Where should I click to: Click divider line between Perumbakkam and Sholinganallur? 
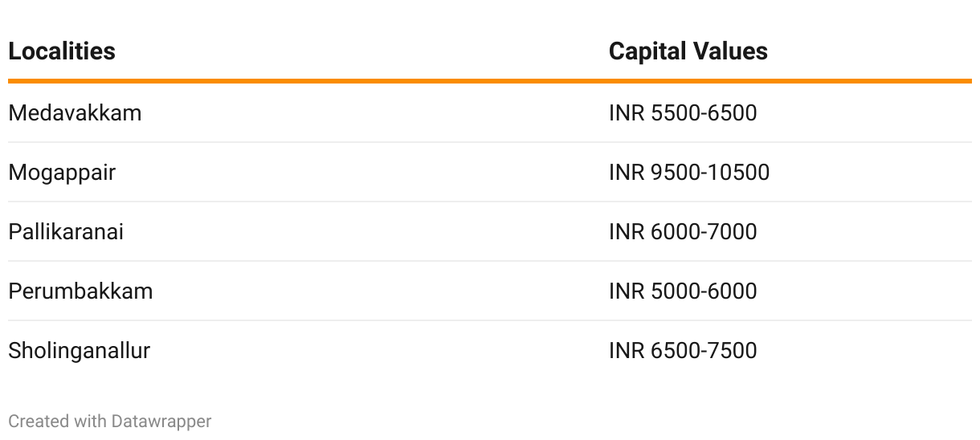click(x=490, y=320)
